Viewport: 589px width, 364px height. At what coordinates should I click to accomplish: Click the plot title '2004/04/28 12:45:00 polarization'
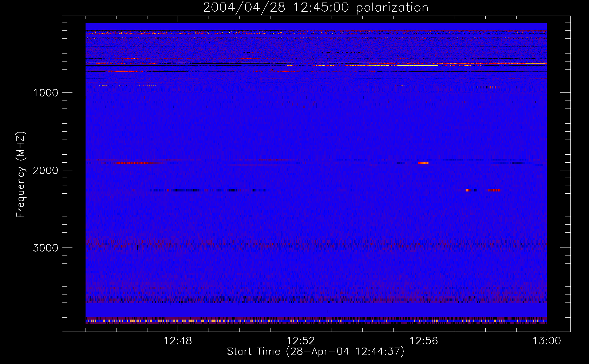coord(316,7)
